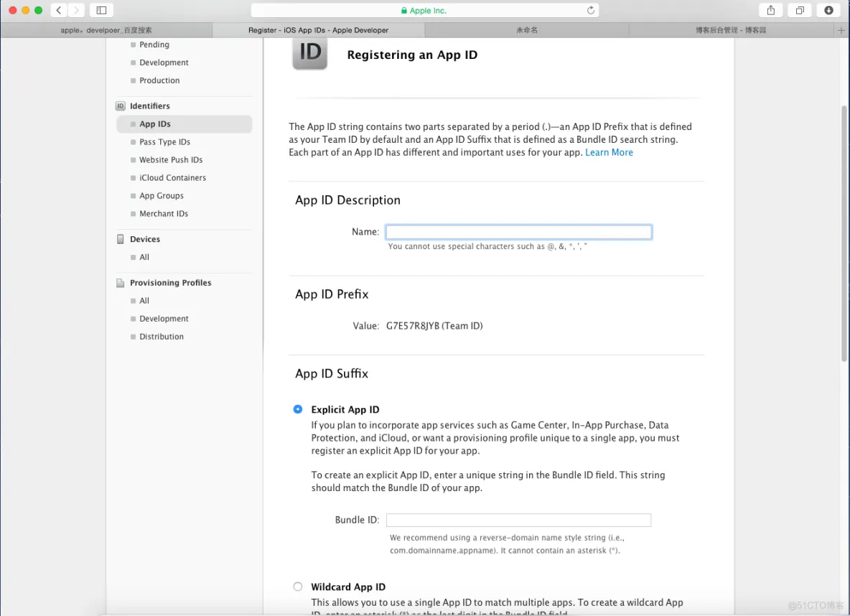Click the Wildcard App ID label
The image size is (850, 616).
(348, 587)
